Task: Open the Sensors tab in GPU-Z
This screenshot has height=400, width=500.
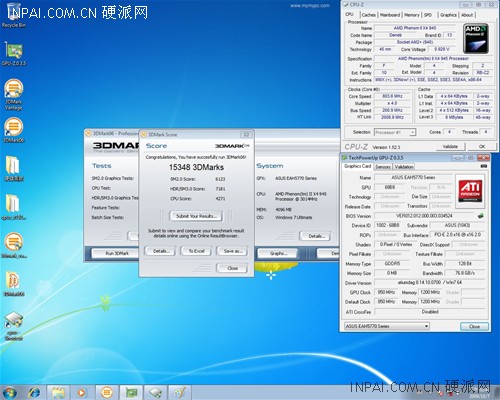Action: (x=383, y=167)
